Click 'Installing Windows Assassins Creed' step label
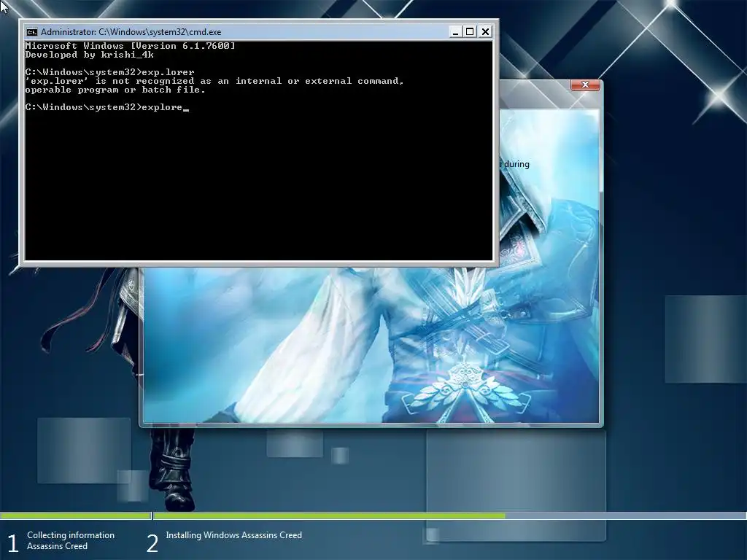The width and height of the screenshot is (747, 560). click(x=233, y=535)
